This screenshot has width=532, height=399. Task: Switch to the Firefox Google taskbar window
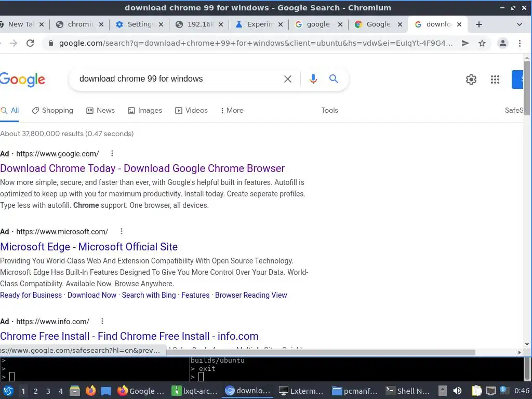(x=140, y=391)
